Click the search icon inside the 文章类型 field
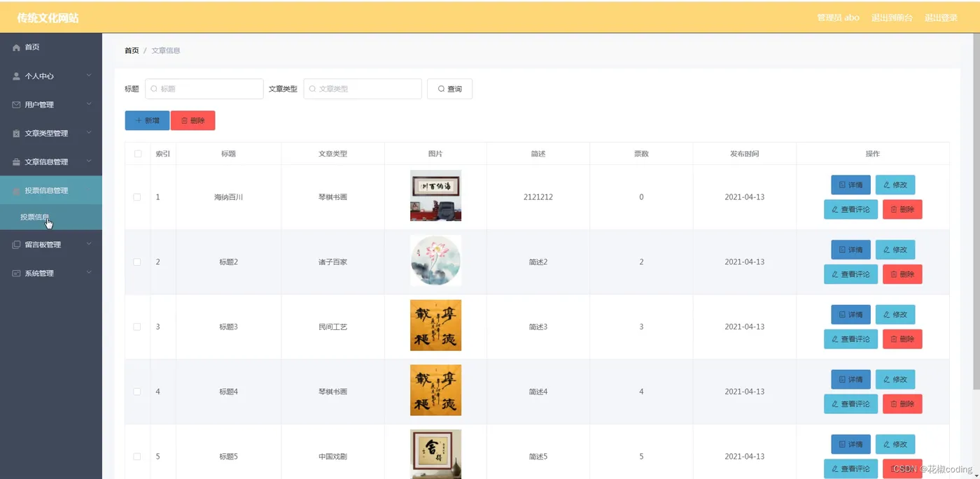Viewport: 980px width, 479px height. pos(312,89)
